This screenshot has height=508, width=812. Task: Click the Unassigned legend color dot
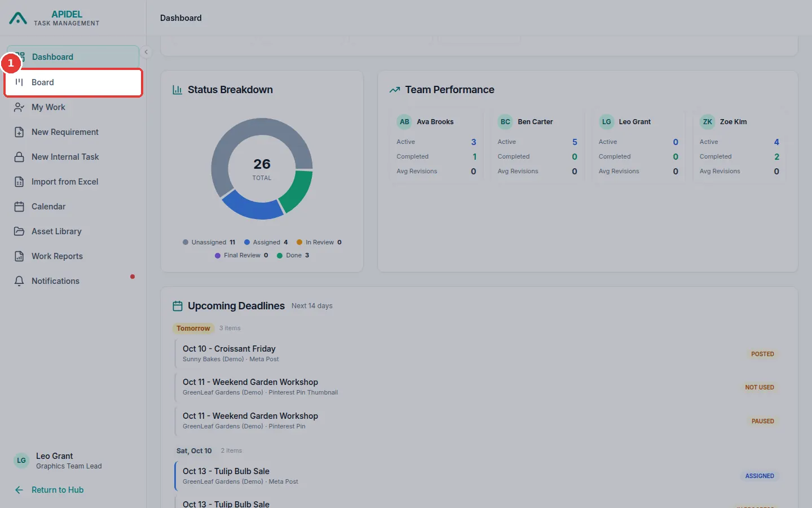pos(186,242)
